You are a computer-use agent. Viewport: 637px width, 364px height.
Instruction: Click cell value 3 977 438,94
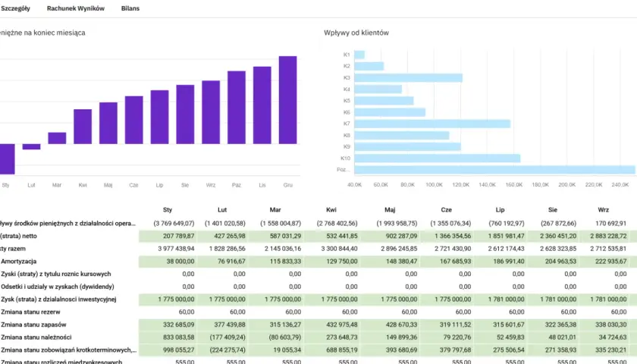176,249
